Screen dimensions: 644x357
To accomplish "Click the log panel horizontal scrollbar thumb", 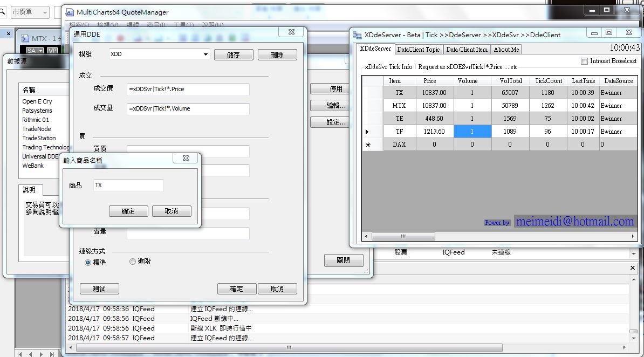I will [x=289, y=347].
